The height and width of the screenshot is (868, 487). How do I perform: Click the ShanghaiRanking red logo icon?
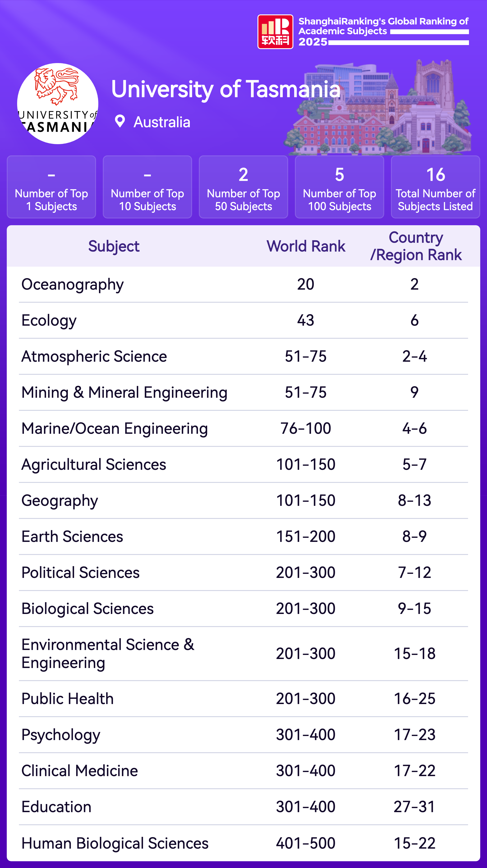(275, 32)
